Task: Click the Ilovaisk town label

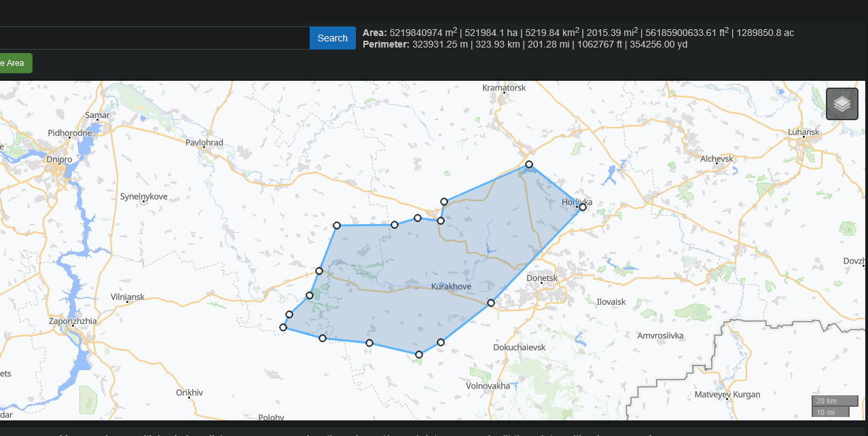Action: [611, 302]
